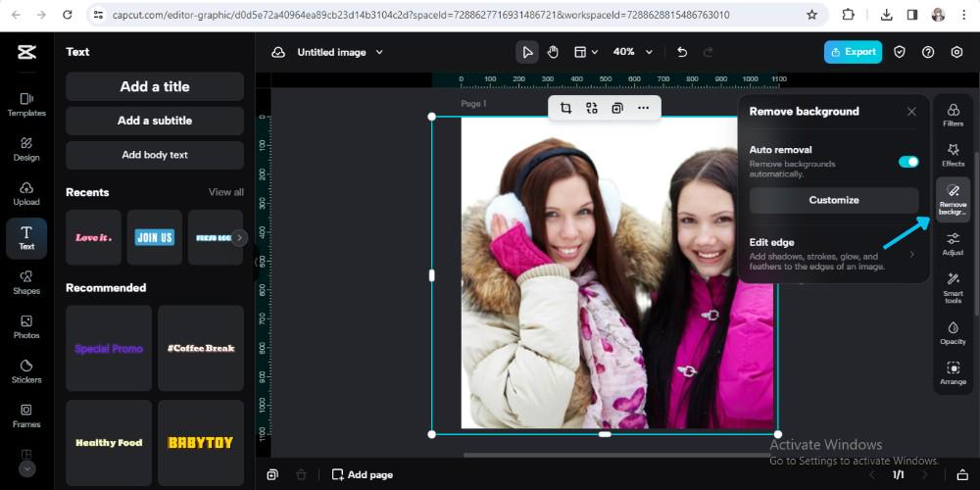
Task: Open the Opacity control
Action: [x=953, y=332]
